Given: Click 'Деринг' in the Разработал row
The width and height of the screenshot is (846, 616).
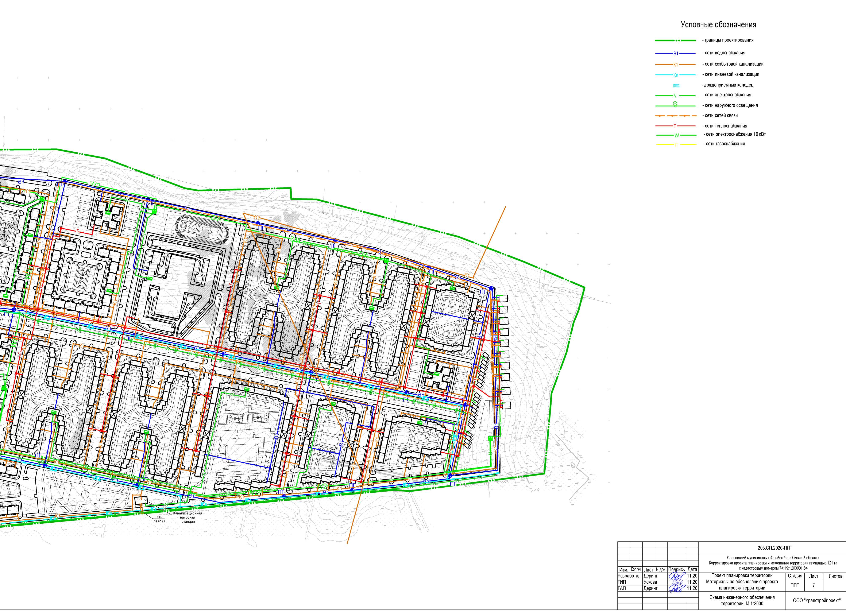Looking at the screenshot, I should click(x=650, y=576).
